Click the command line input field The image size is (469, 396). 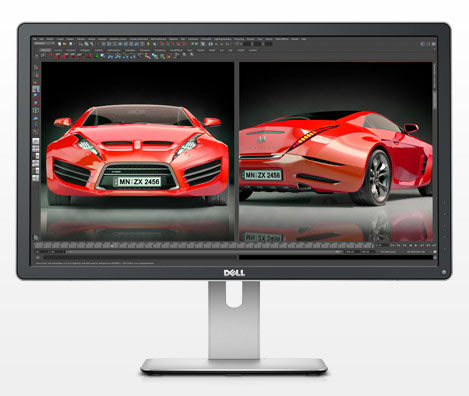tap(140, 257)
